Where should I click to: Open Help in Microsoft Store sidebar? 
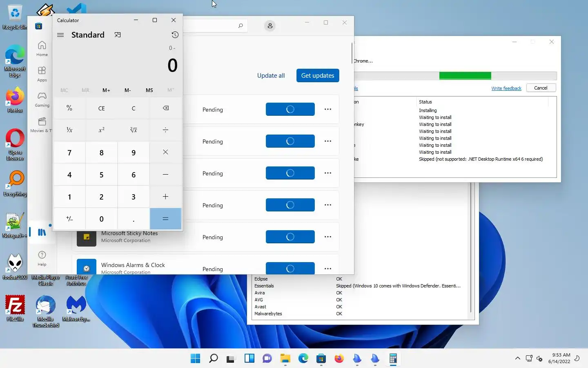click(x=42, y=258)
